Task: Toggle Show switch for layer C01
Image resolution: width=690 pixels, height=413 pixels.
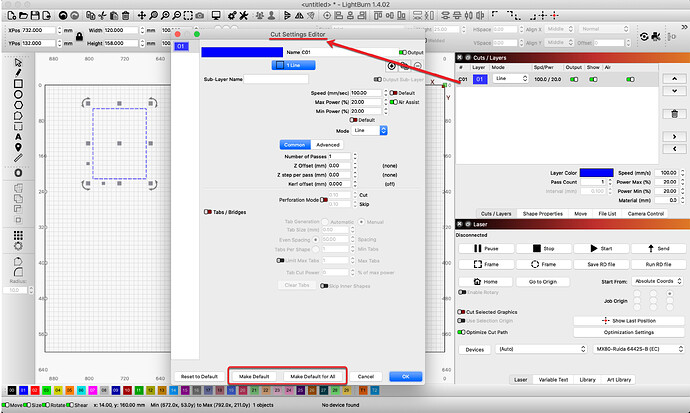Action: (593, 80)
